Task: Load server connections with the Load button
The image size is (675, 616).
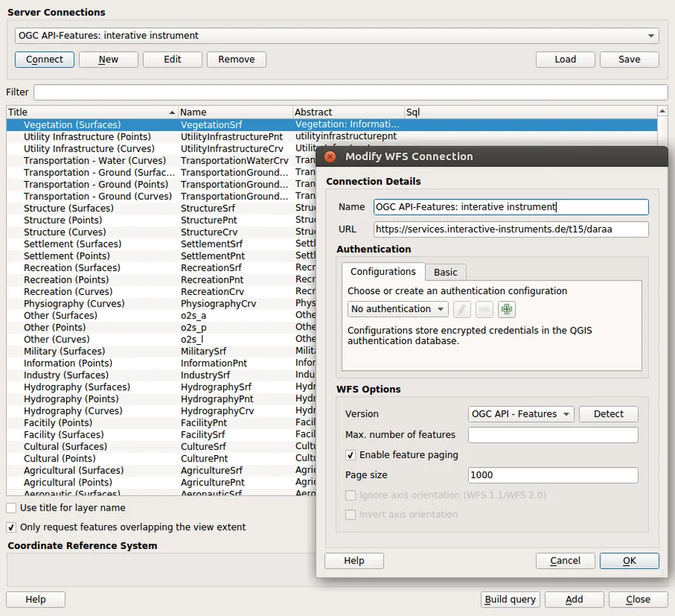Action: click(565, 59)
